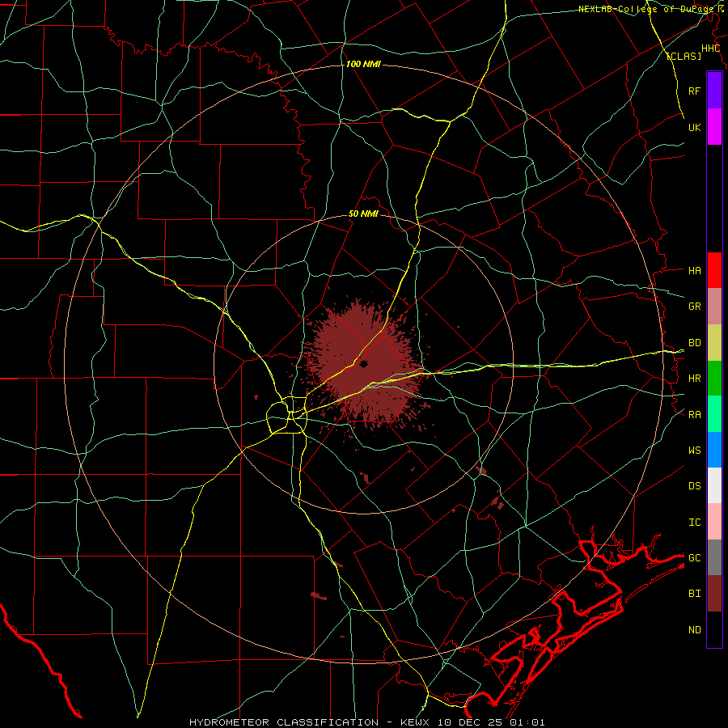Click the RA light green legend swatch
This screenshot has width=728, height=728.
[714, 414]
